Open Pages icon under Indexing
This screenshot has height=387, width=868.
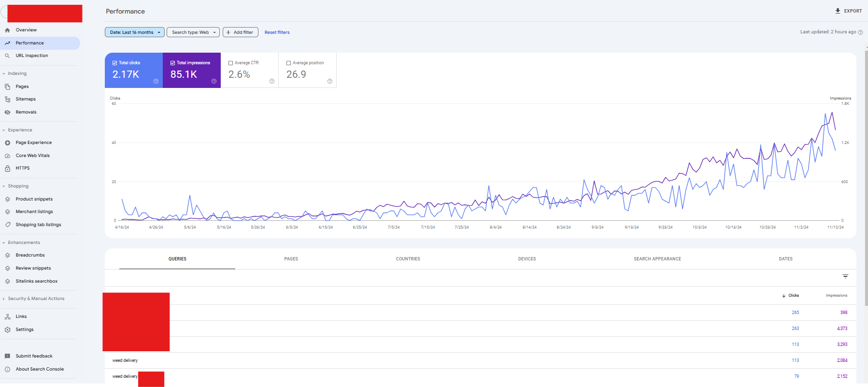pyautogui.click(x=7, y=86)
